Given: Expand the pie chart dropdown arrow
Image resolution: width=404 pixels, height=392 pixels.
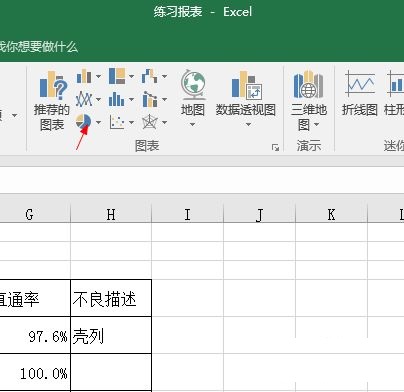Looking at the screenshot, I should (98, 122).
